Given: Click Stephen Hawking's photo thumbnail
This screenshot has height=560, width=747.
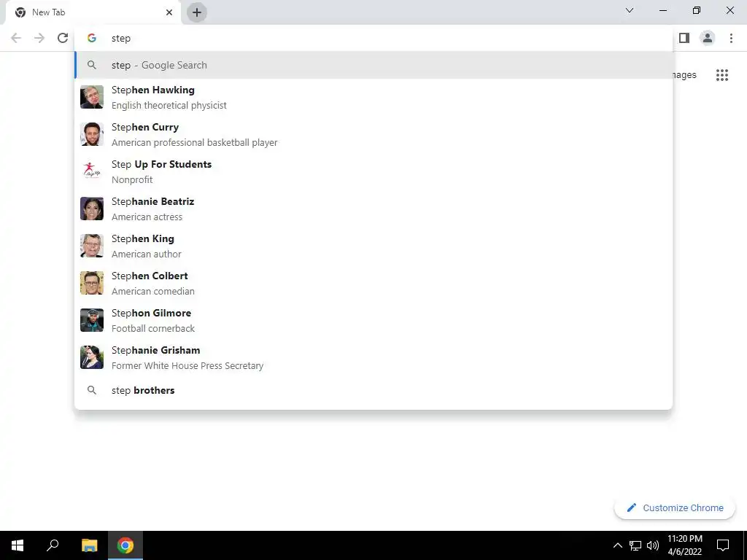Looking at the screenshot, I should [92, 97].
